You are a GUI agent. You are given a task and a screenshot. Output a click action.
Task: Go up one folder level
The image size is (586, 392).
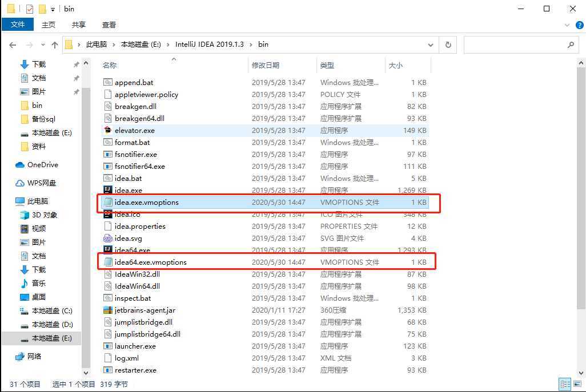[55, 45]
